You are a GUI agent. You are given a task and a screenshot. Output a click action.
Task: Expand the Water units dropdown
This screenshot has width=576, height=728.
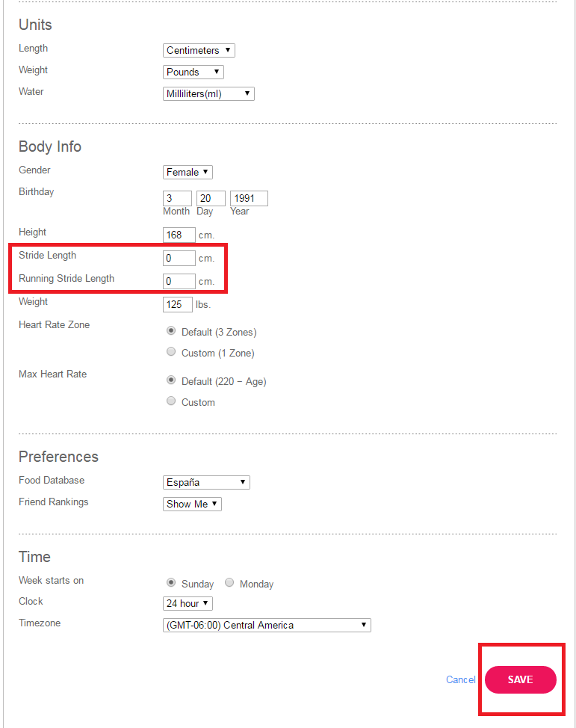pyautogui.click(x=208, y=94)
